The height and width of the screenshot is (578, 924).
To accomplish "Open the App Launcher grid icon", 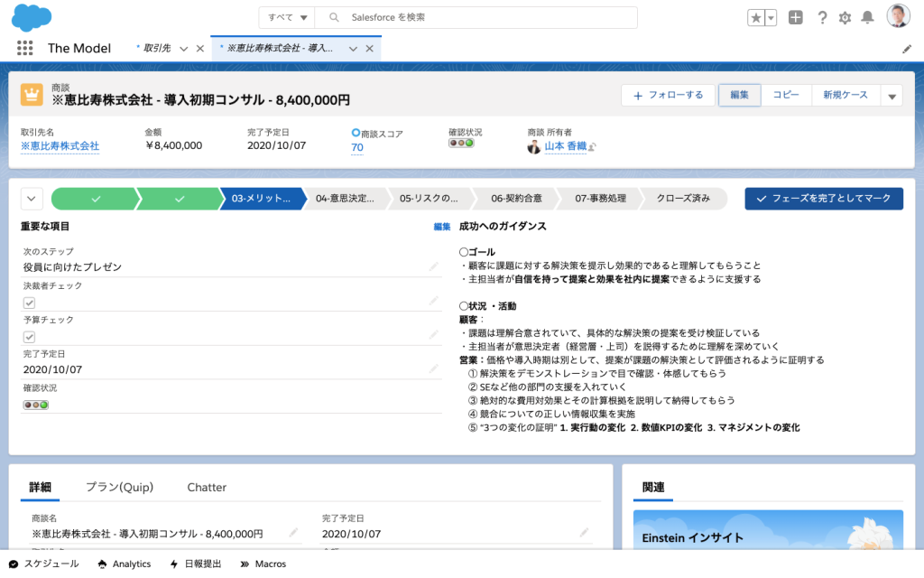I will pyautogui.click(x=24, y=49).
